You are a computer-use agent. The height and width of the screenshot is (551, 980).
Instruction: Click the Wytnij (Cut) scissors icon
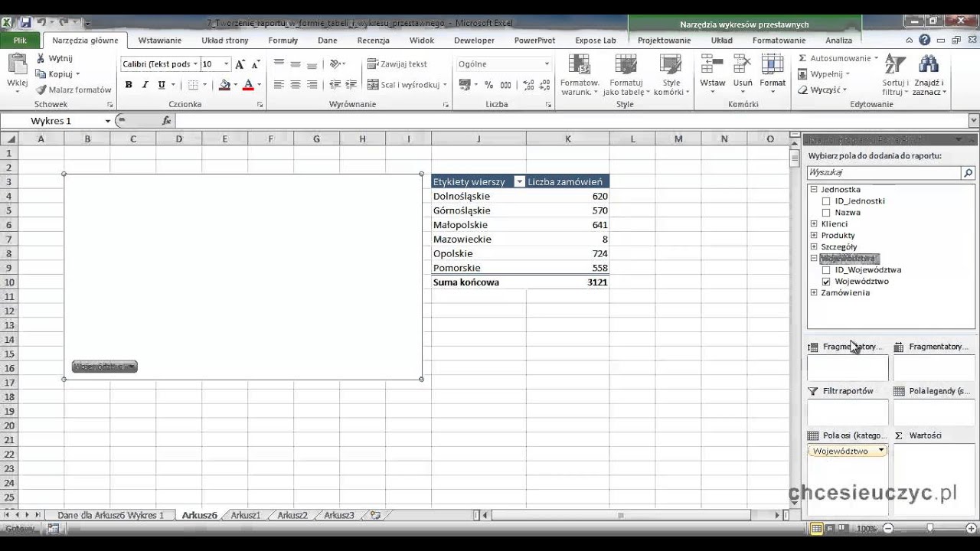40,58
